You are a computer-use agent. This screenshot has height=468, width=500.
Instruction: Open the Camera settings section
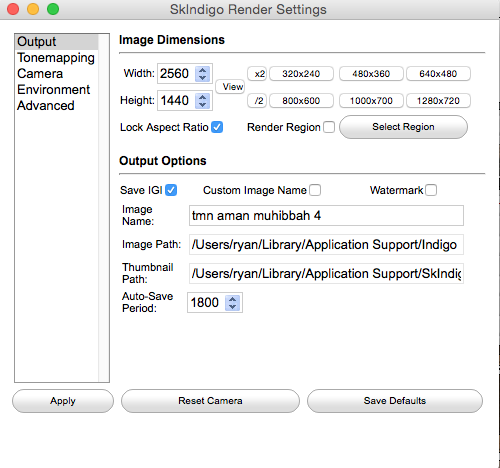(x=40, y=74)
